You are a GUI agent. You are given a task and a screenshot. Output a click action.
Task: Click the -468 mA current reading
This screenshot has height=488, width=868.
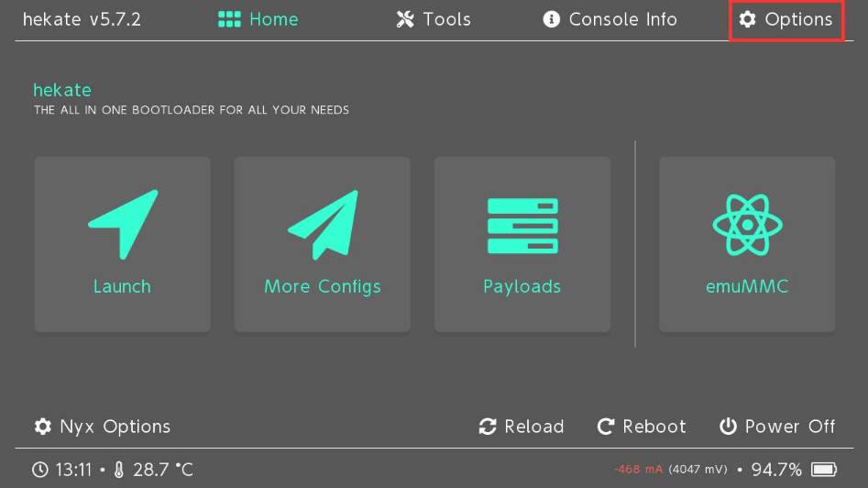pos(639,470)
